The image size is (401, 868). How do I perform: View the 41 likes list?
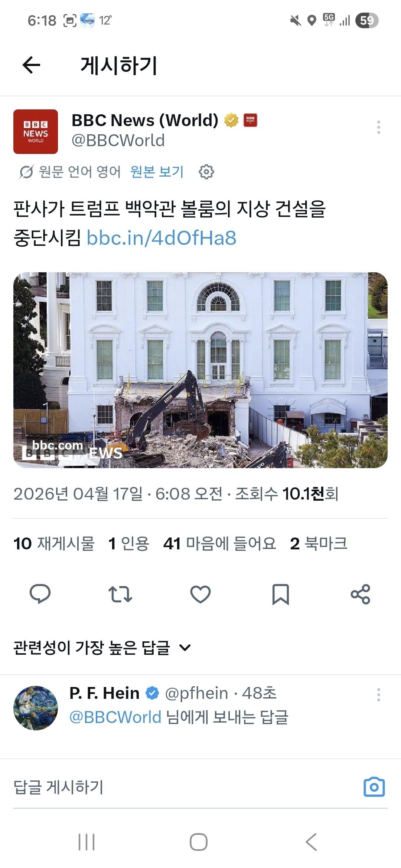point(220,543)
